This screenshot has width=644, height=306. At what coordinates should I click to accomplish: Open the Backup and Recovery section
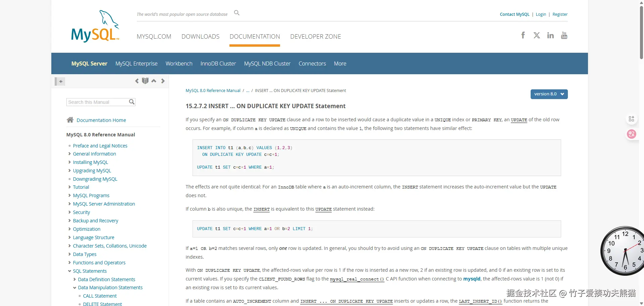point(96,221)
